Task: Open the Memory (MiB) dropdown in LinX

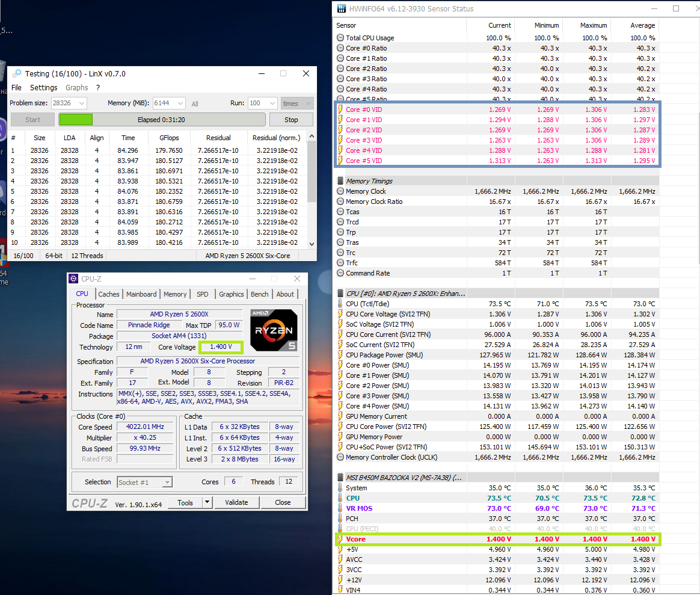Action: [180, 103]
